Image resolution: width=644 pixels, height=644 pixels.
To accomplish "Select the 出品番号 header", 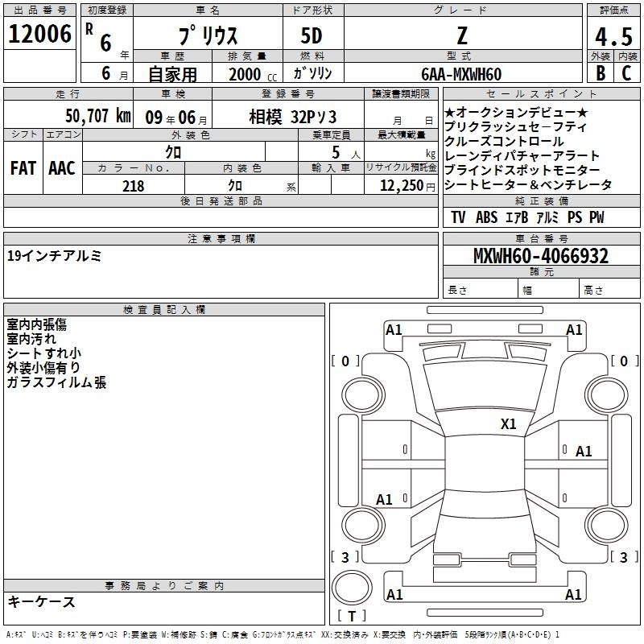I will 39,10.
